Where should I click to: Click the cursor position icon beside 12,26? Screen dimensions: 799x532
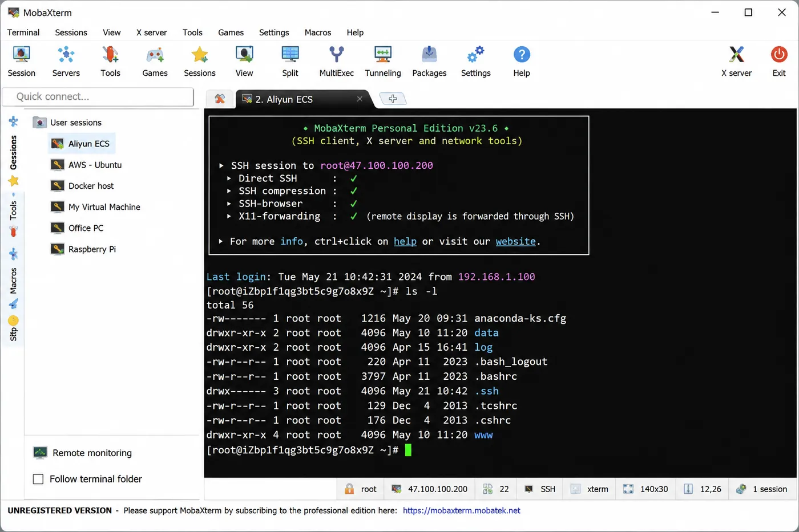point(688,489)
